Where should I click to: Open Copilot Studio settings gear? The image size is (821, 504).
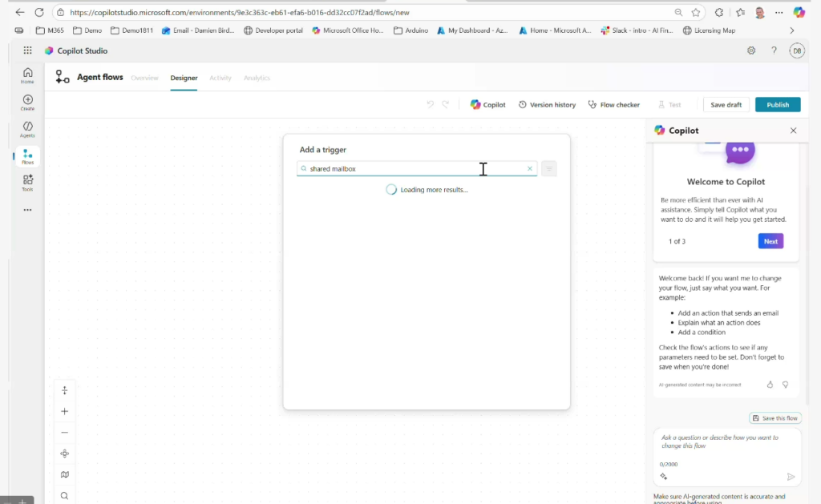pos(750,50)
